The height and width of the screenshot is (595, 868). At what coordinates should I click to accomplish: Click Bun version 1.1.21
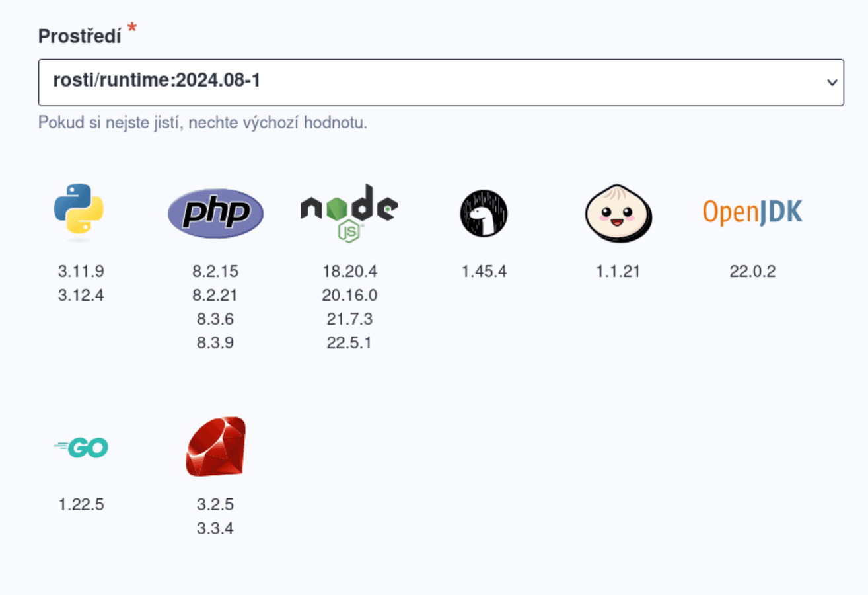618,271
